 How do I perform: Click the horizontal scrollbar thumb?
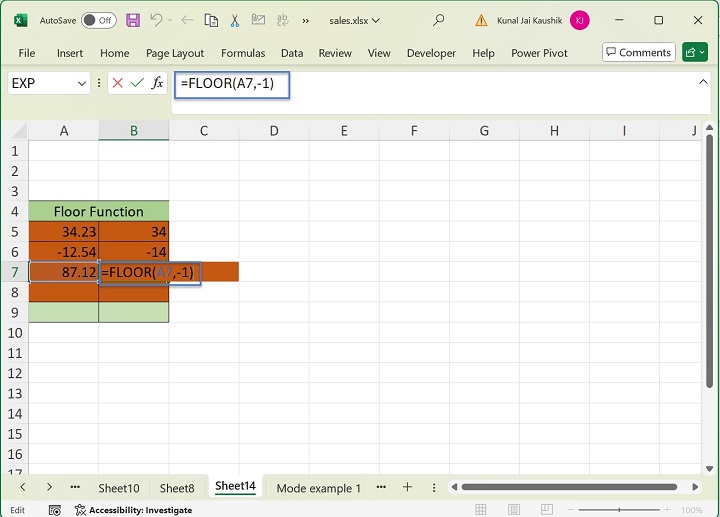click(569, 487)
